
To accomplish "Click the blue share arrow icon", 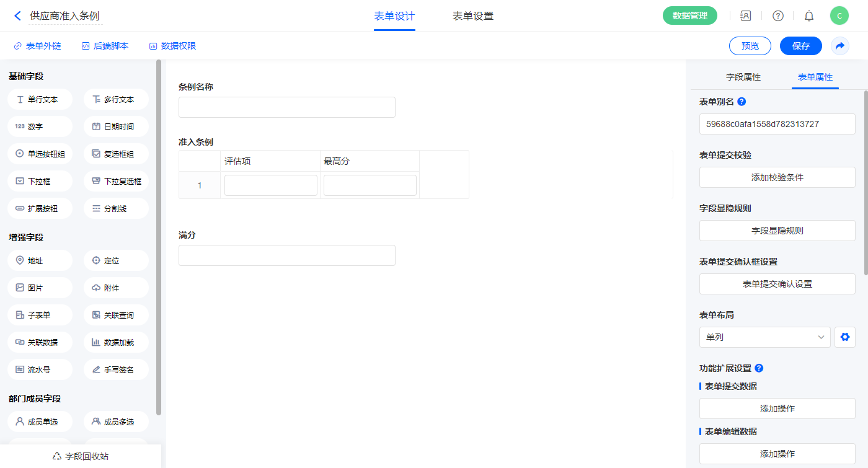I will [x=840, y=46].
